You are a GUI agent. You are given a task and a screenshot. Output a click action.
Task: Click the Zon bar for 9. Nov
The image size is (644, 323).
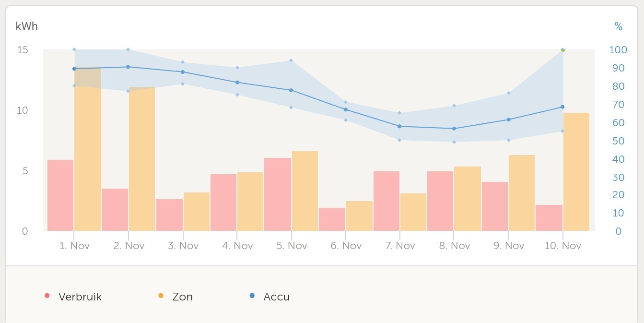[x=522, y=193]
